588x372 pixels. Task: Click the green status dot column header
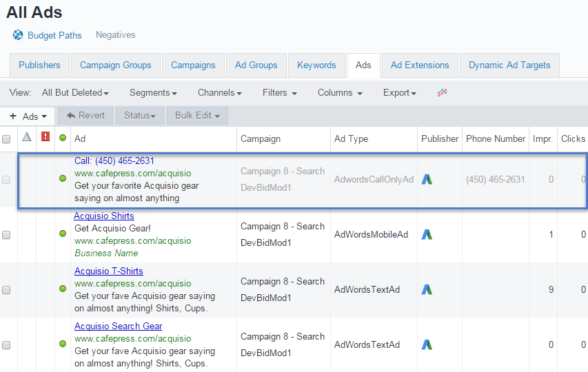tap(63, 138)
